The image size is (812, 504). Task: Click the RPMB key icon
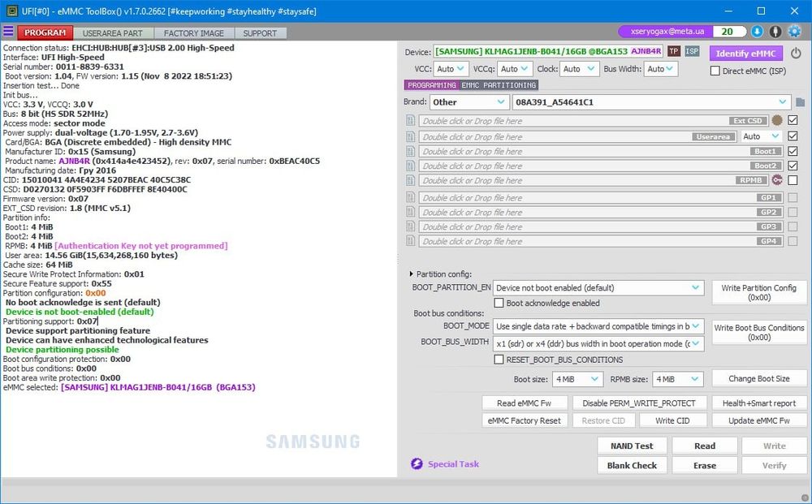pyautogui.click(x=777, y=180)
